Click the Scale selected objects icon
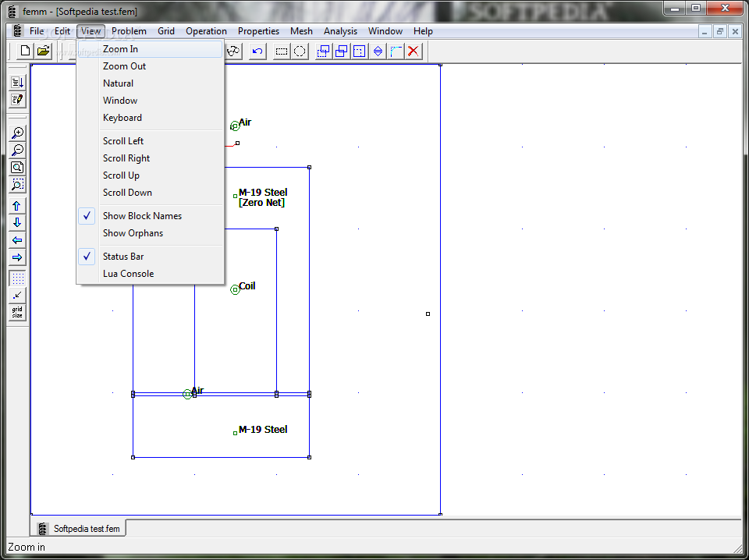The width and height of the screenshot is (749, 560). (359, 51)
